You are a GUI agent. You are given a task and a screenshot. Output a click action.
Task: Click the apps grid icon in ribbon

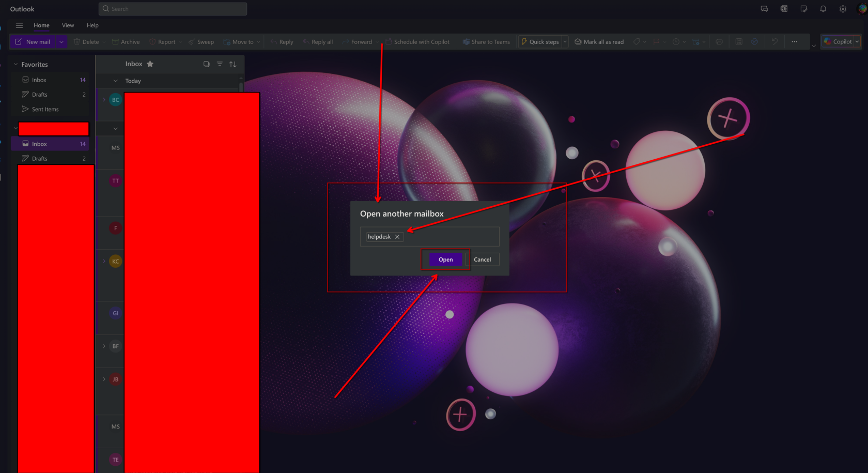click(x=739, y=42)
